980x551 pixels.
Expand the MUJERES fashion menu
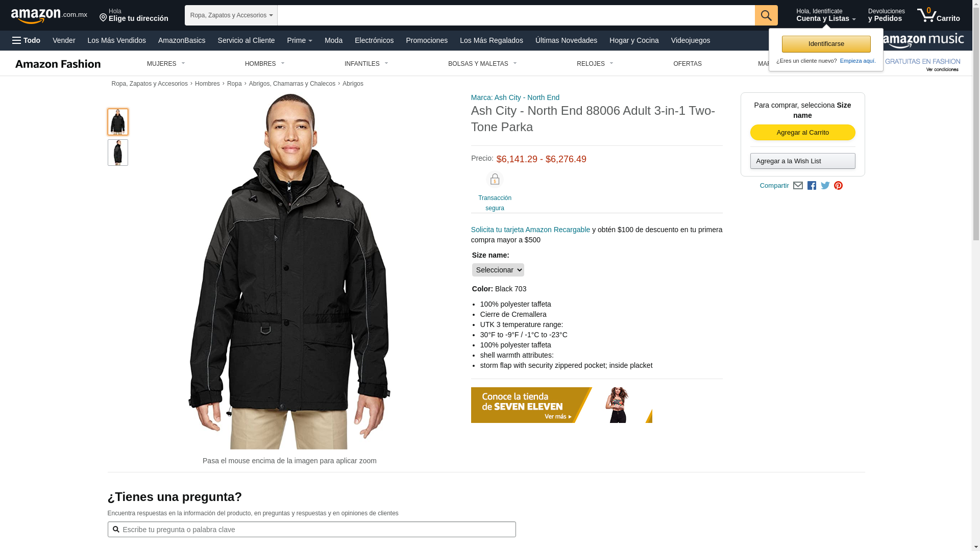point(166,64)
